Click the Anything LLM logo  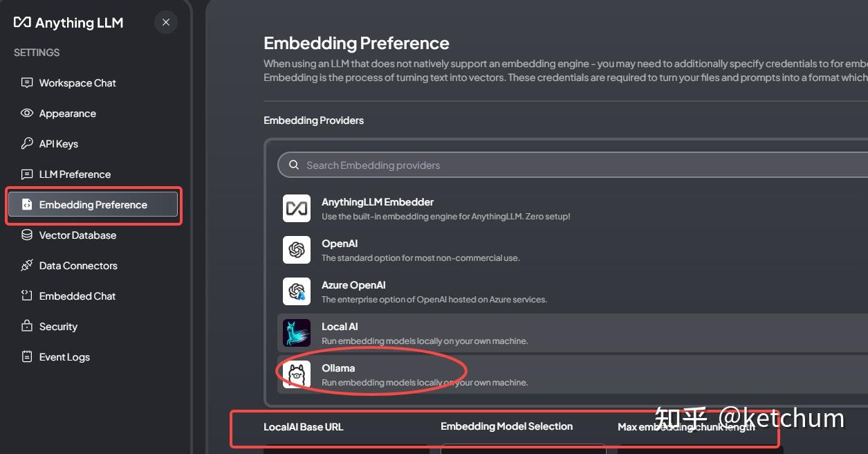click(68, 23)
